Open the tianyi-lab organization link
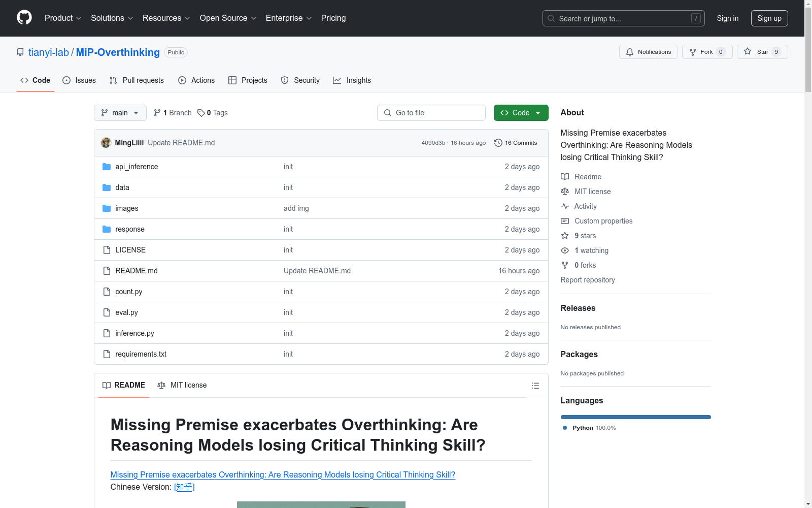The image size is (812, 508). tap(49, 52)
